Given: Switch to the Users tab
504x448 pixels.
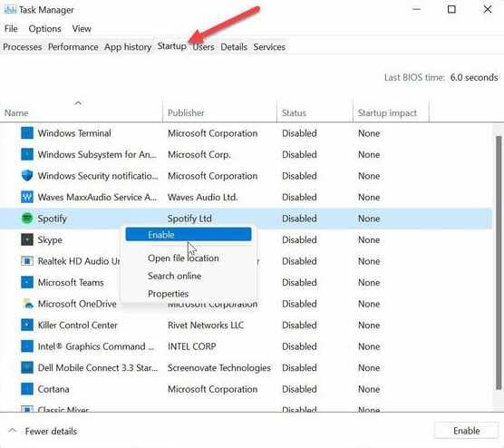Looking at the screenshot, I should [203, 47].
